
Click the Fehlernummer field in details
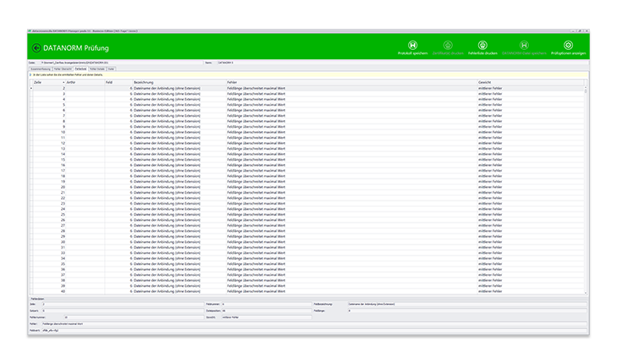coord(134,317)
